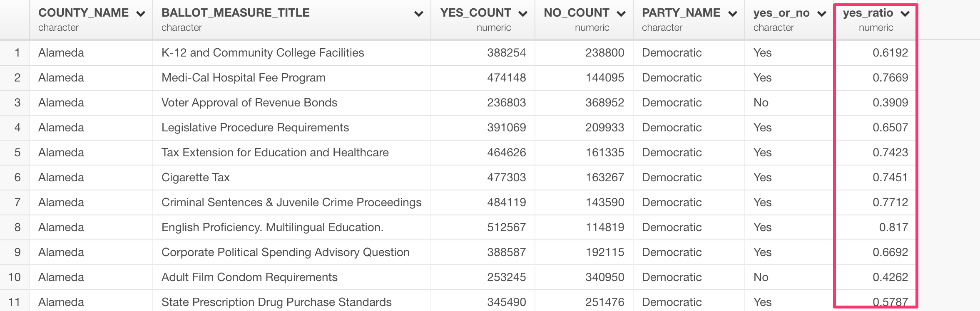
Task: Expand the BALLOT_MEASURE_TITLE column menu chevron
Action: (418, 14)
